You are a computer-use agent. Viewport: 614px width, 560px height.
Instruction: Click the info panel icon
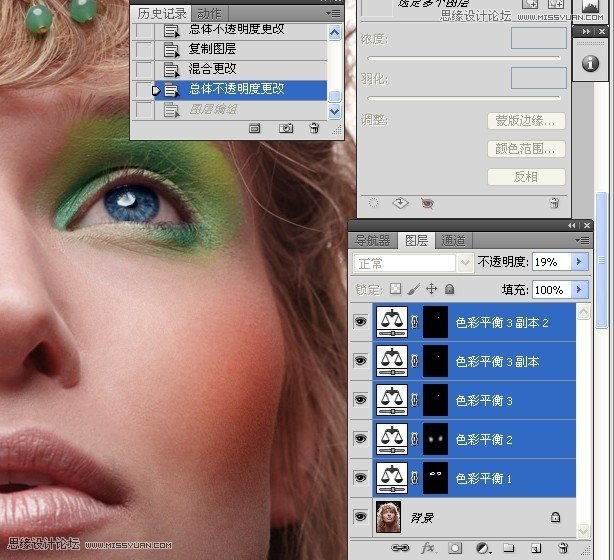[590, 63]
